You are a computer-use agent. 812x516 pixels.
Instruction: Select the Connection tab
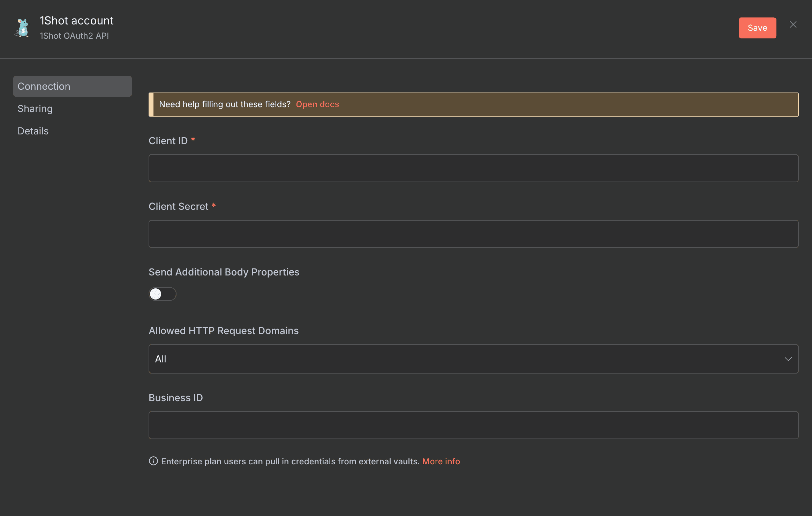(x=44, y=86)
